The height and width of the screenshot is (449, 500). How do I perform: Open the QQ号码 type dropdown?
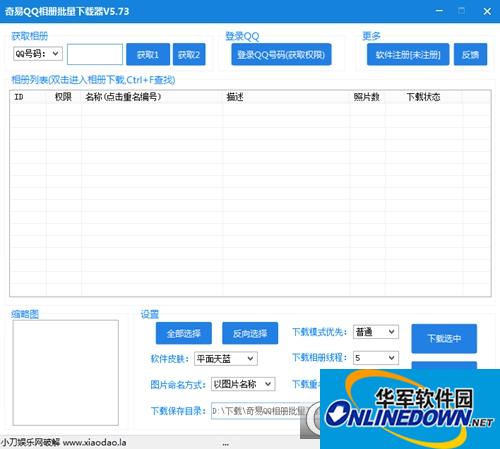38,54
